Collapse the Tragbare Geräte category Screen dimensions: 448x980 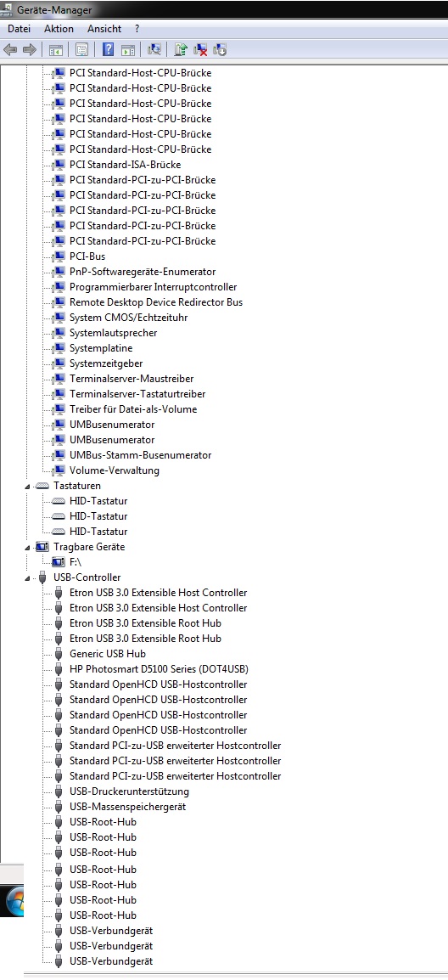click(x=27, y=548)
